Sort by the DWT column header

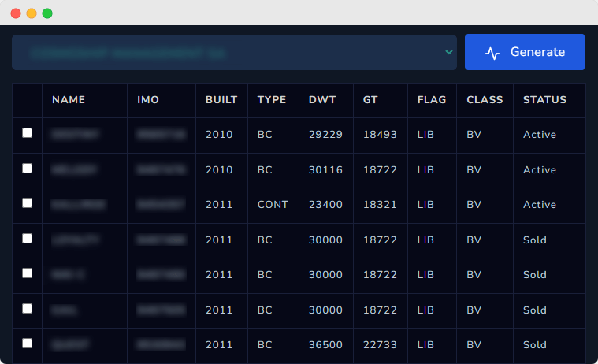[x=322, y=100]
